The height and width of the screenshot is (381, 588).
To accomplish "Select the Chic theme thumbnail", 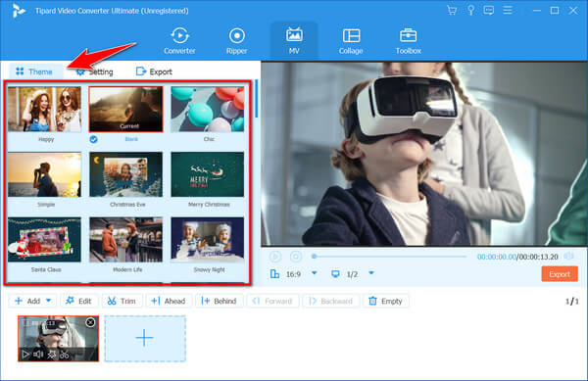I will 208,109.
